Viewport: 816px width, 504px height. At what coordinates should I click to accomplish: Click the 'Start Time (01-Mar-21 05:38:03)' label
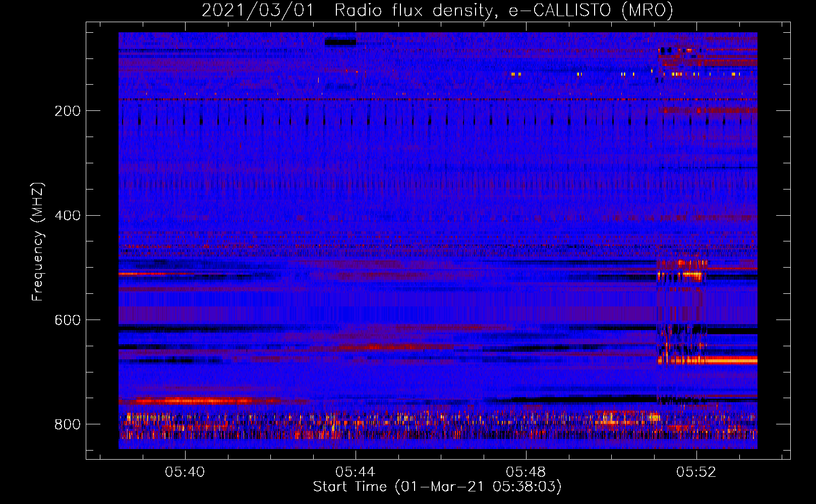point(437,487)
